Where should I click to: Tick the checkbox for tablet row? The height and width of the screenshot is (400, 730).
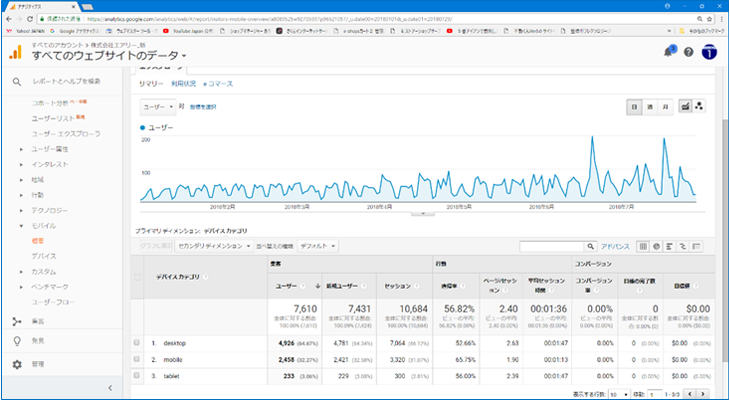pyautogui.click(x=136, y=375)
